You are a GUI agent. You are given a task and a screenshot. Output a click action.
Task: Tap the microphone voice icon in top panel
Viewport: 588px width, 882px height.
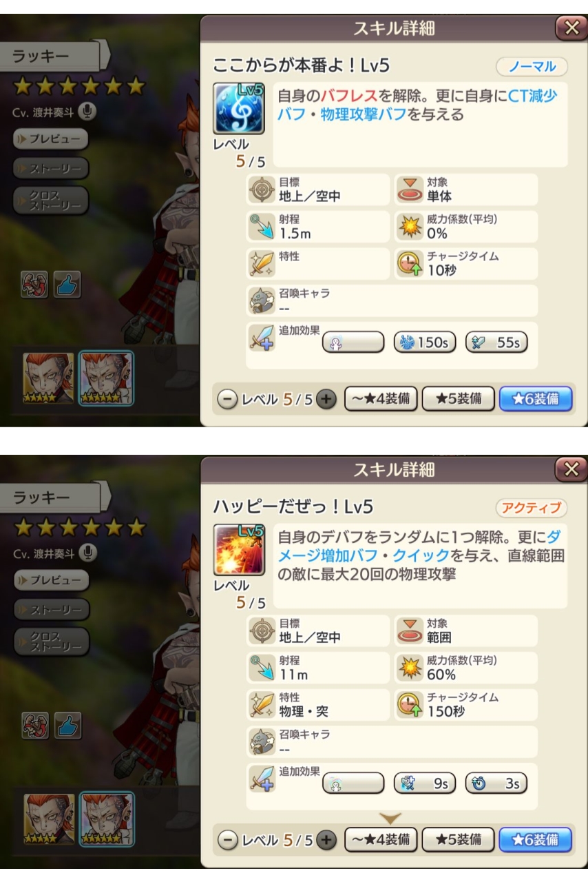point(87,112)
